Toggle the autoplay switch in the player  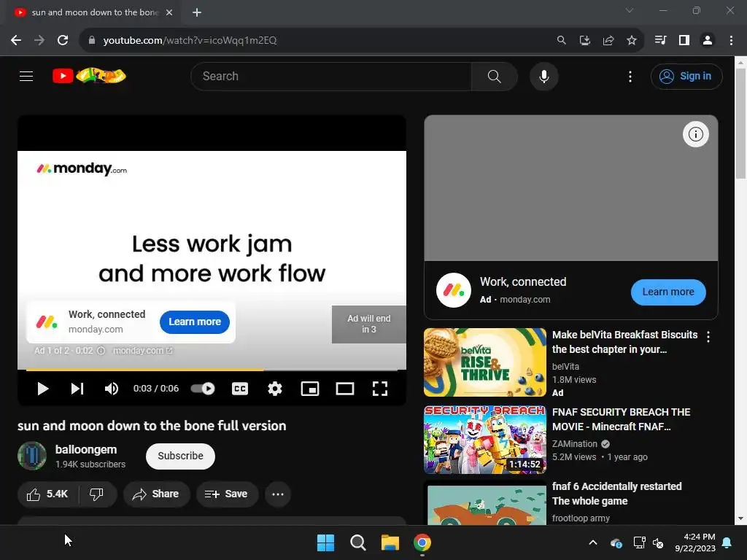tap(203, 389)
